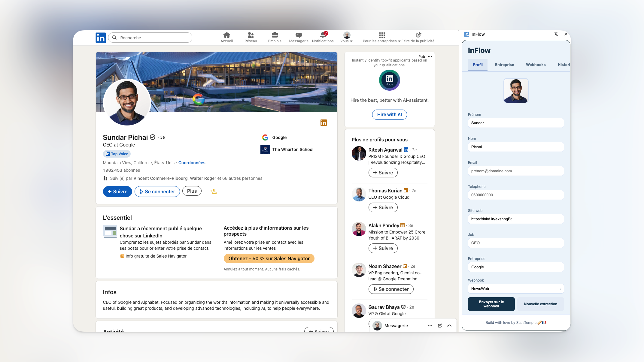
Task: Unpin the InFlow side panel
Action: pos(556,34)
